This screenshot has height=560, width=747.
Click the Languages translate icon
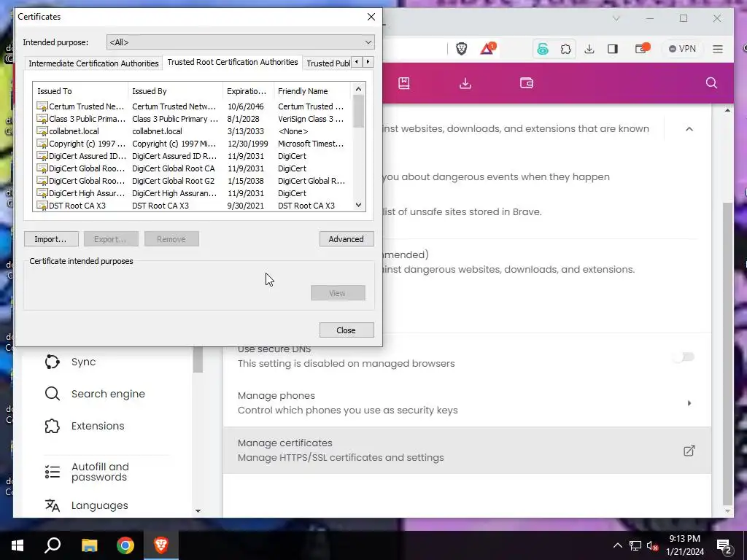[x=53, y=505]
